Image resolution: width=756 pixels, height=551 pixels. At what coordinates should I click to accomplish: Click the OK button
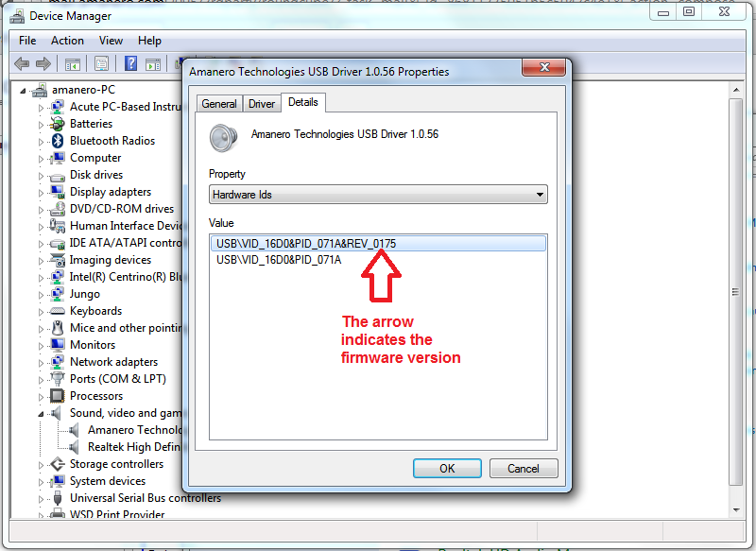(x=447, y=469)
